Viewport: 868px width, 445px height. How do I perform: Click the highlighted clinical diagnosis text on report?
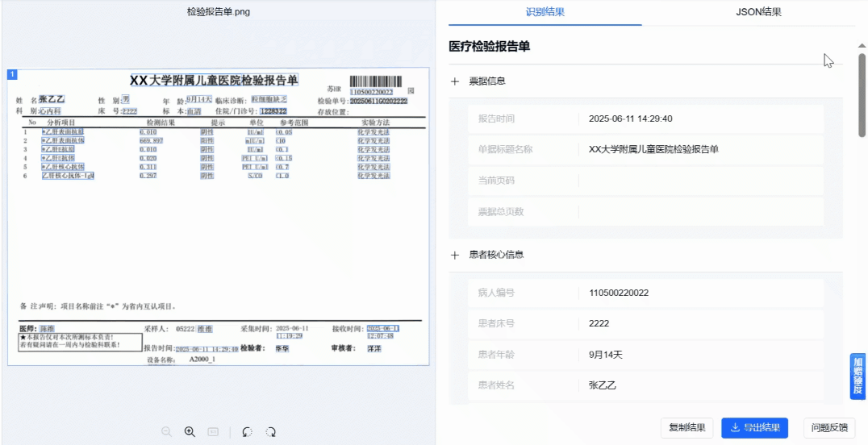(269, 100)
